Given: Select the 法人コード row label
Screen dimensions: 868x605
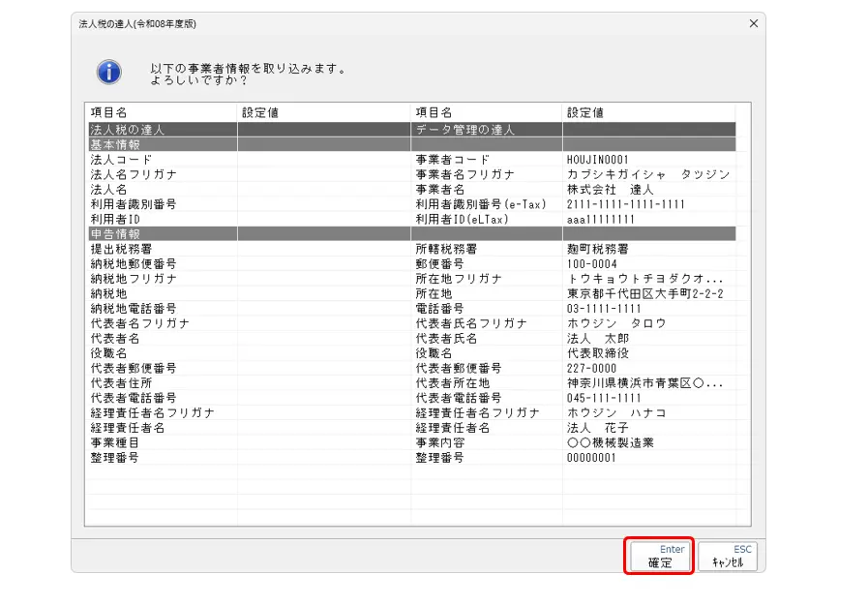Looking at the screenshot, I should (121, 160).
